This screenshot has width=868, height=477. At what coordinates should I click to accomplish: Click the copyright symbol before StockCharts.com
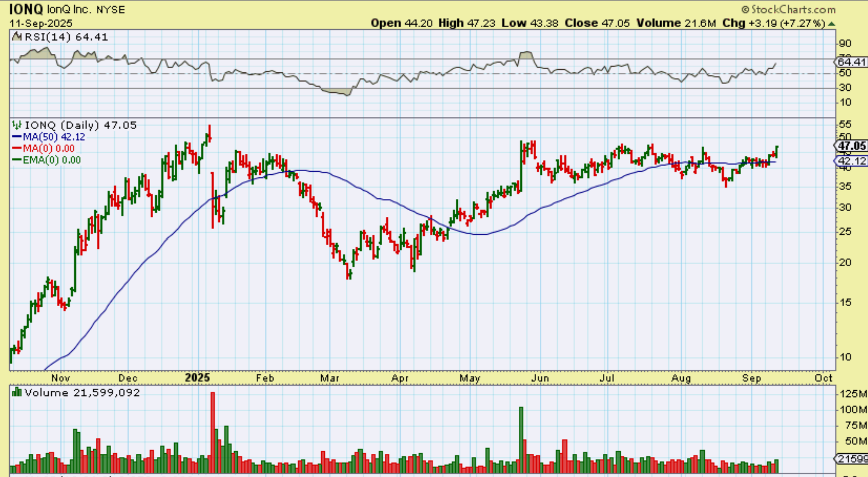745,10
